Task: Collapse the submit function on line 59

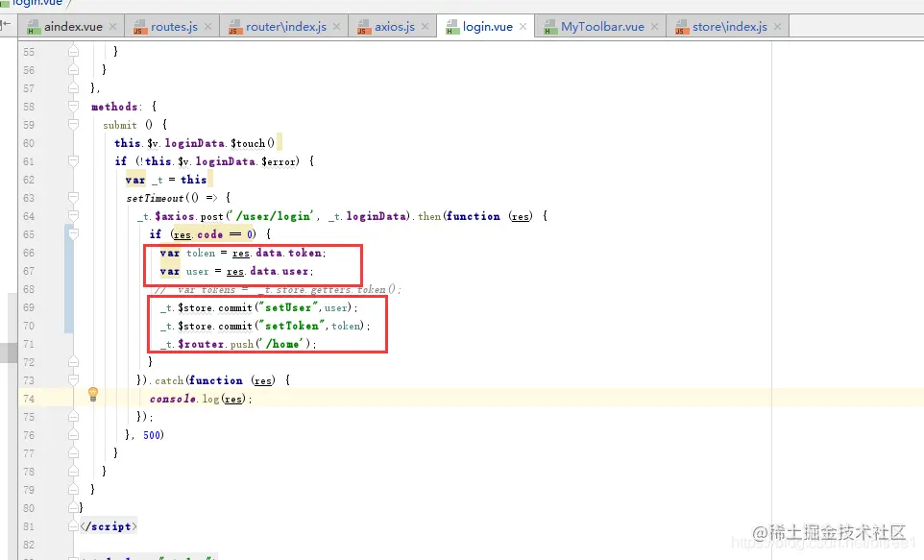Action: [x=73, y=124]
